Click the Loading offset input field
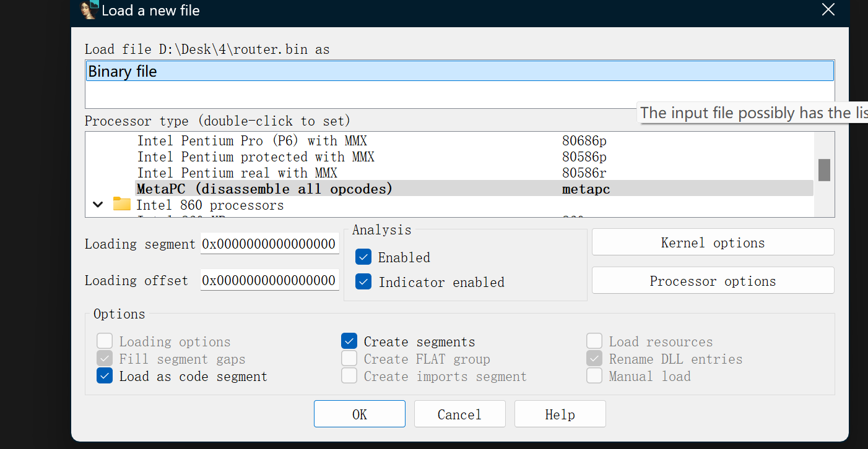The width and height of the screenshot is (868, 449). pos(269,280)
